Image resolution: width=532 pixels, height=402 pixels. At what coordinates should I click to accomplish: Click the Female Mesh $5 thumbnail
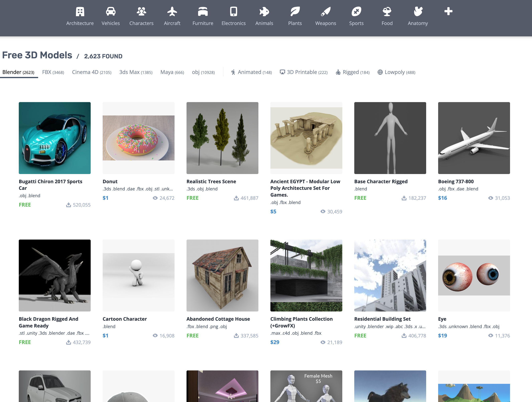tap(306, 386)
